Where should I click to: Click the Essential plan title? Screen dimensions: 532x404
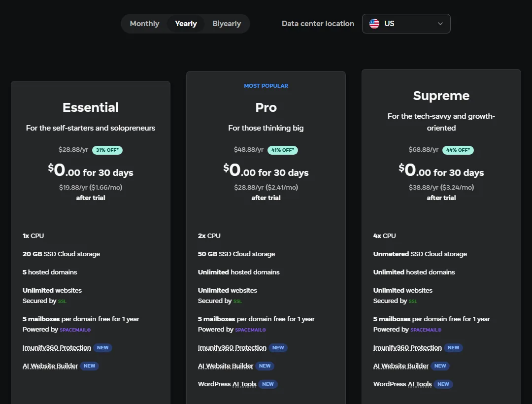pyautogui.click(x=91, y=107)
